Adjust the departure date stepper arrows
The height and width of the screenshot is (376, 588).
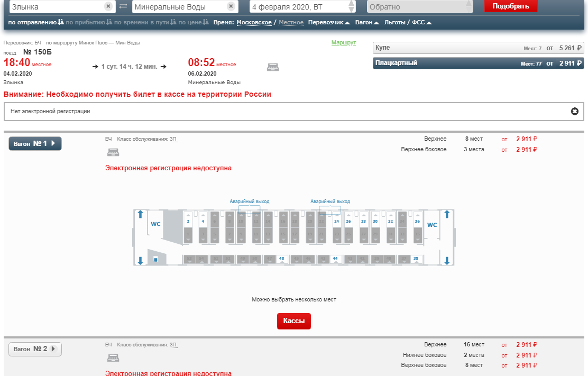click(352, 6)
